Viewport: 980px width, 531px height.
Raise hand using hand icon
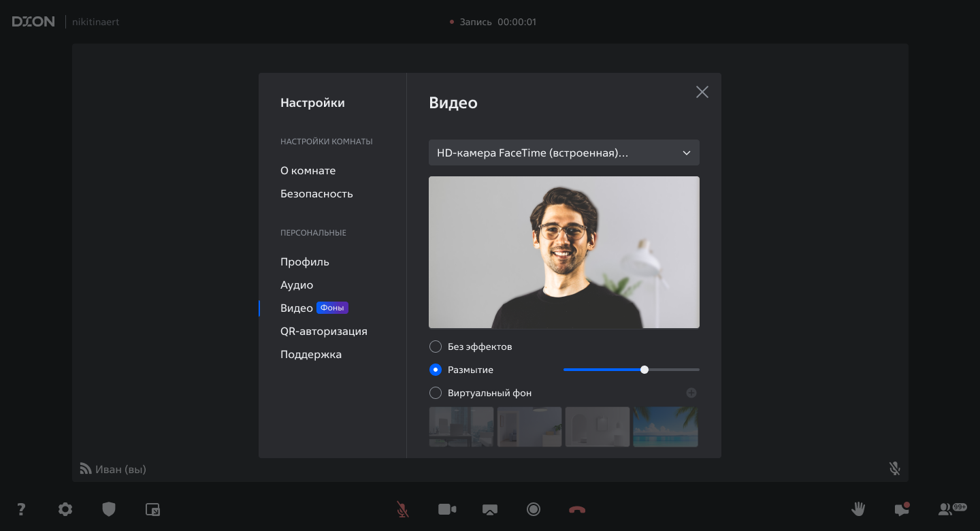click(858, 509)
